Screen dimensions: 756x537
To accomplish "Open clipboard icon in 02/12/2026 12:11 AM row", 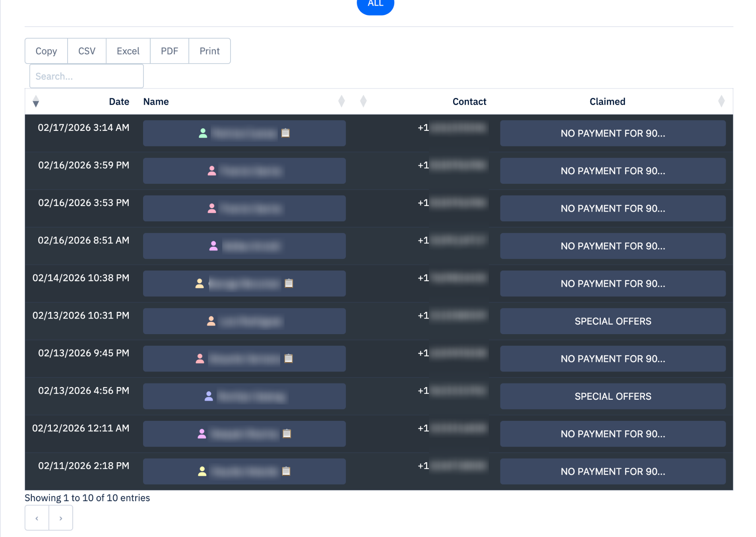I will click(x=287, y=434).
